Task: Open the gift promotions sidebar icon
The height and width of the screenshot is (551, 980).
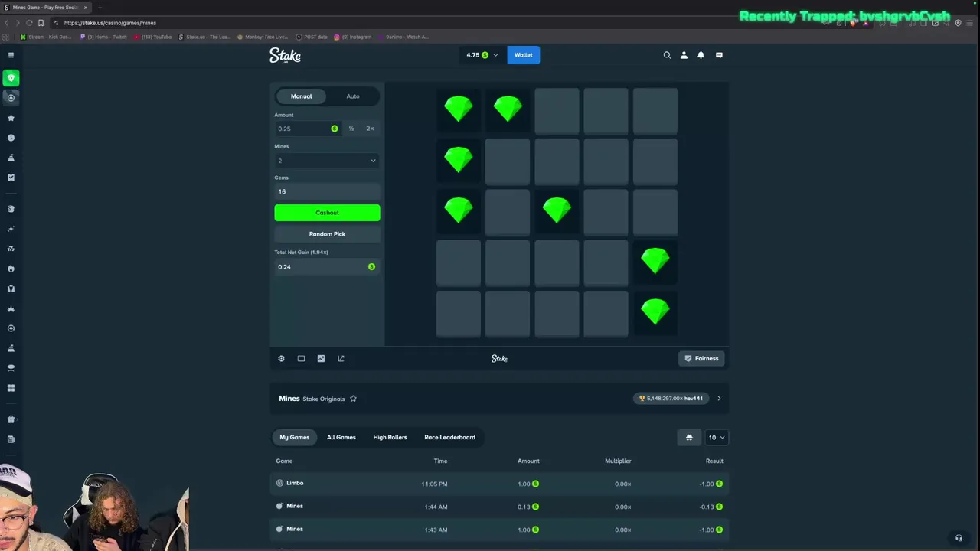Action: pyautogui.click(x=11, y=419)
